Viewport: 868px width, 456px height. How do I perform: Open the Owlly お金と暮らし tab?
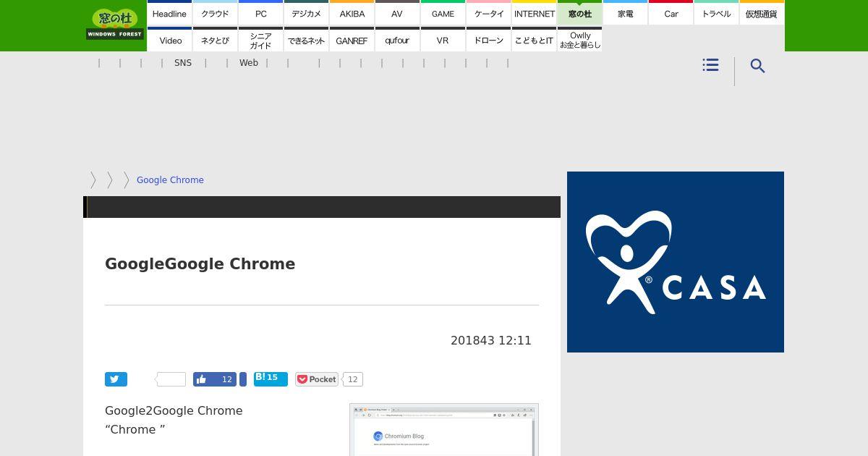[579, 40]
